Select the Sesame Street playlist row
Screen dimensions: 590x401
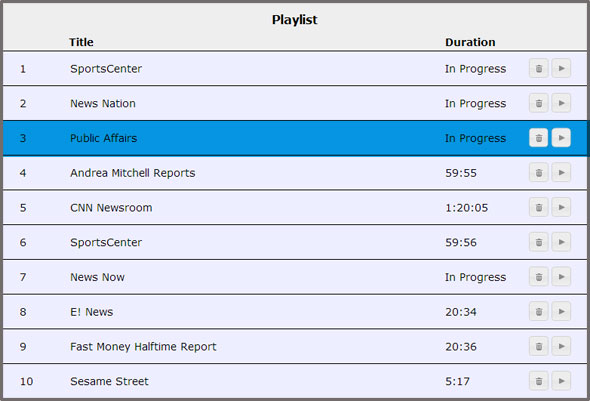(295, 381)
